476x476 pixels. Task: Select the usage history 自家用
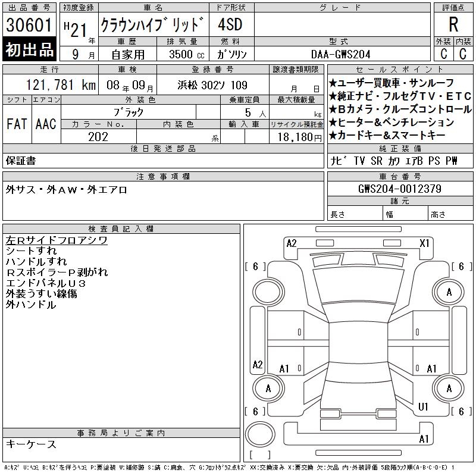coord(128,55)
